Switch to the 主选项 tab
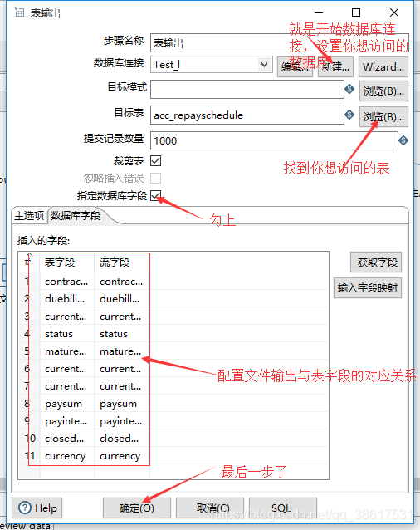 (x=29, y=215)
